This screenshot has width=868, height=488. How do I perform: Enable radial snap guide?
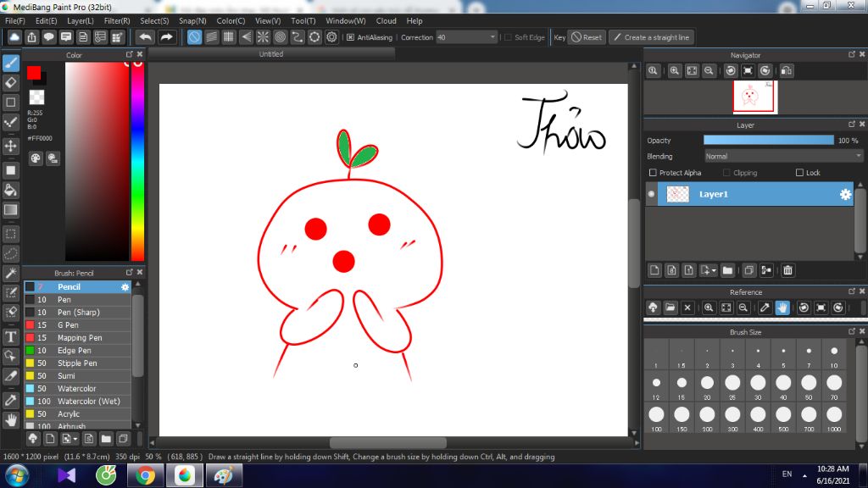click(x=263, y=37)
